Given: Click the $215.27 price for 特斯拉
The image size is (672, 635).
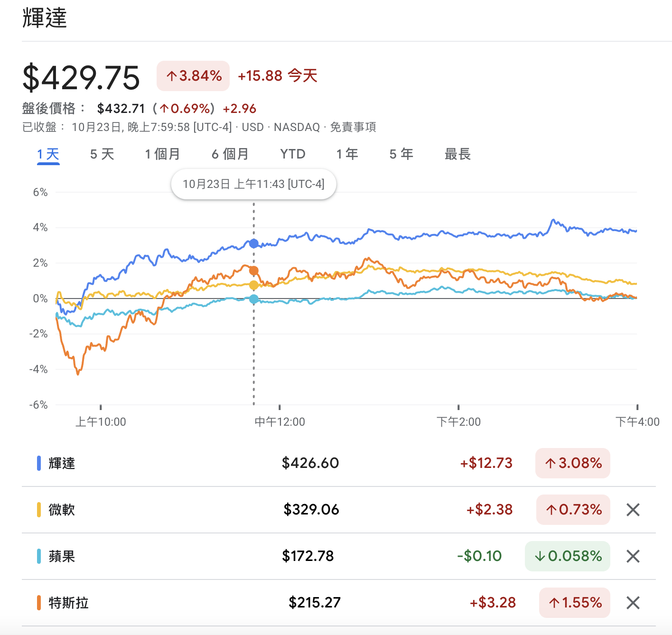Looking at the screenshot, I should tap(315, 603).
